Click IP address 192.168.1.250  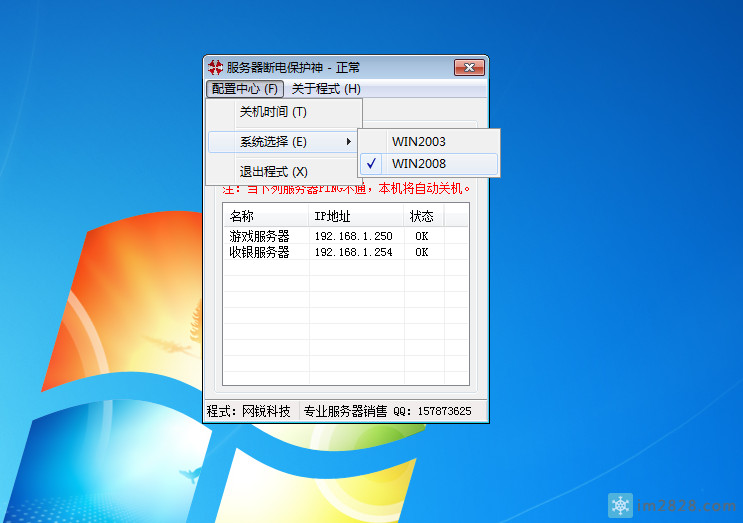(353, 236)
